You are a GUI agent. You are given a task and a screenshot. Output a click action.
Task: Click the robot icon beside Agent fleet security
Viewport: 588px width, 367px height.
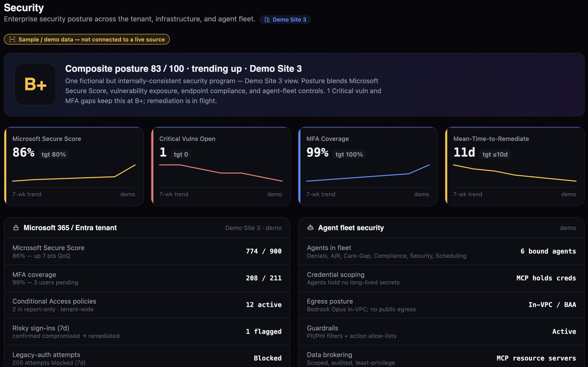pos(311,228)
